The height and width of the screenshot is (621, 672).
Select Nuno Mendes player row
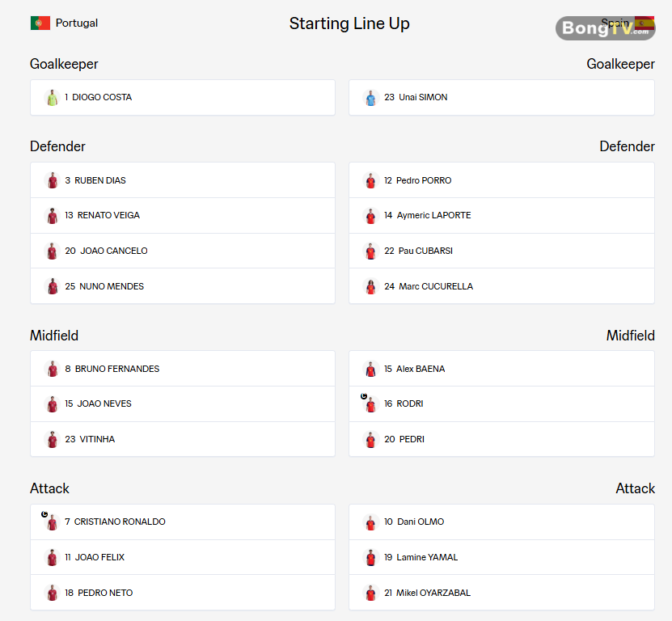coord(183,286)
